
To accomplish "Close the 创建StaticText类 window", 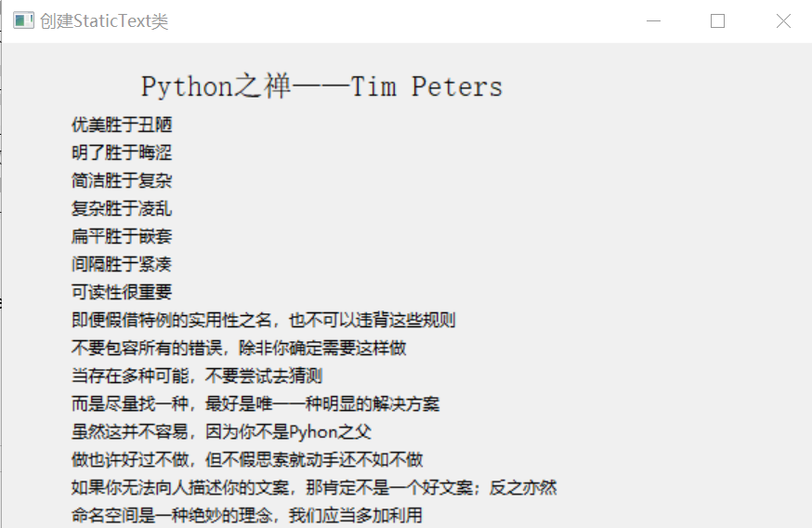I will click(x=783, y=21).
